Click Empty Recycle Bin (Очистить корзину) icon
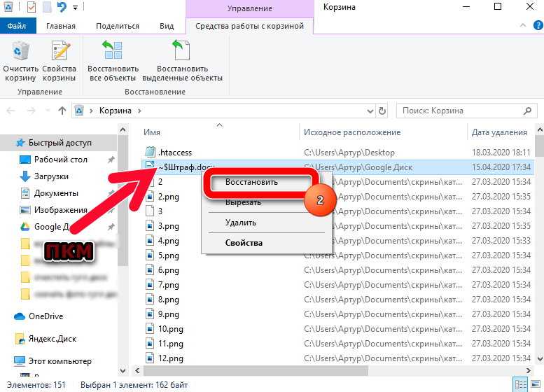This screenshot has height=392, width=544. [20, 61]
